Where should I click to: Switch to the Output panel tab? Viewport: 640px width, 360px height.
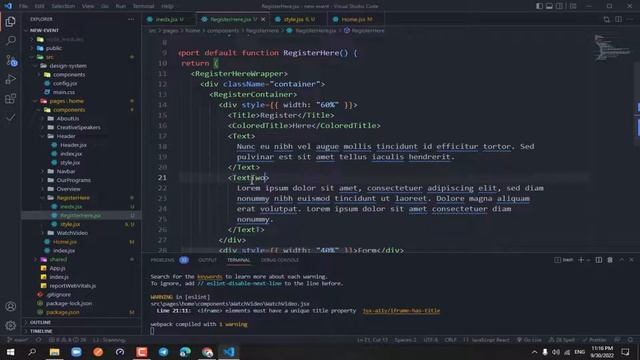[207, 260]
